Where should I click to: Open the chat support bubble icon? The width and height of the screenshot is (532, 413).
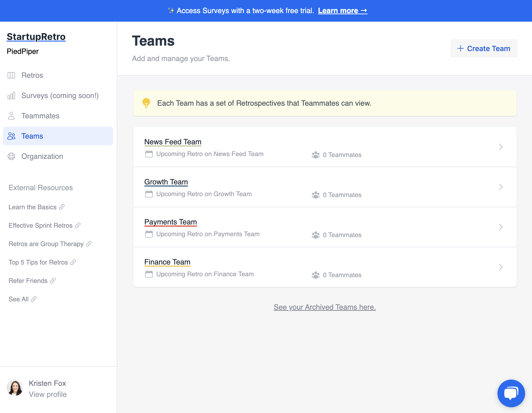coord(511,393)
